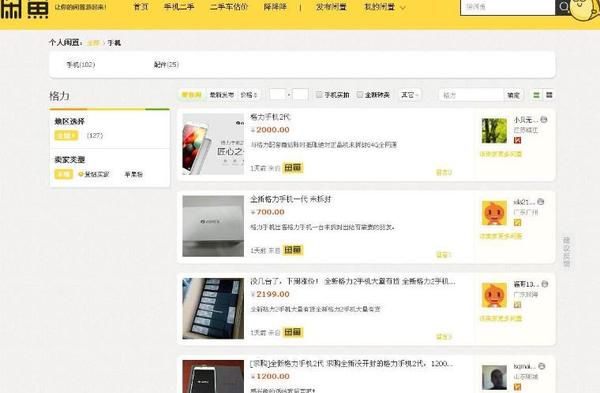The image size is (600, 393).
Task: Click the 格力 keyword filter field
Action: [x=471, y=95]
